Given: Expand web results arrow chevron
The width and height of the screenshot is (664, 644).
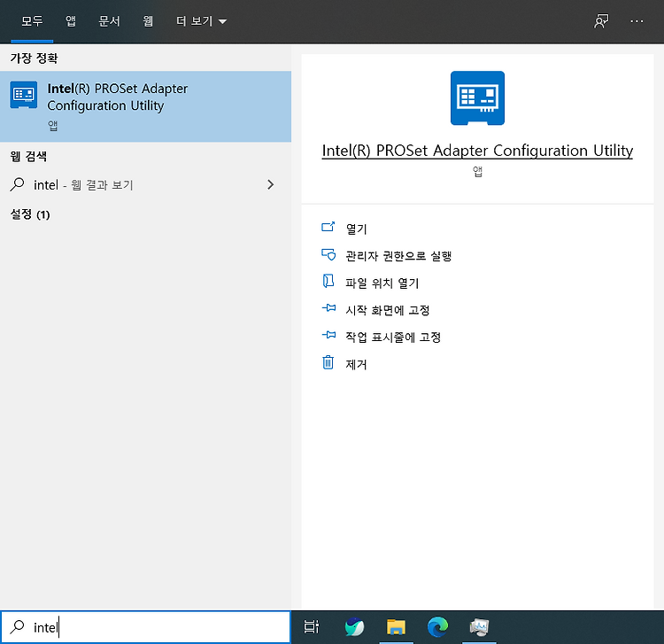Looking at the screenshot, I should (271, 184).
